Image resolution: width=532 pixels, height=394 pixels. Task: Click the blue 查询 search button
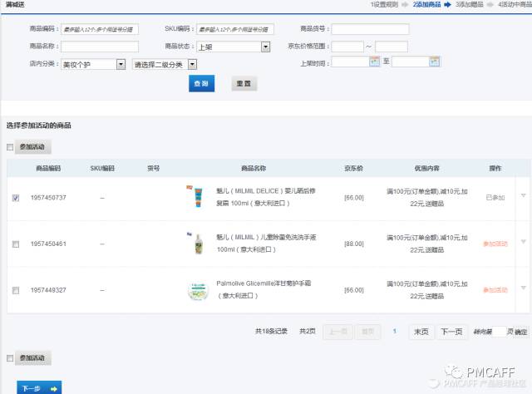[x=201, y=83]
